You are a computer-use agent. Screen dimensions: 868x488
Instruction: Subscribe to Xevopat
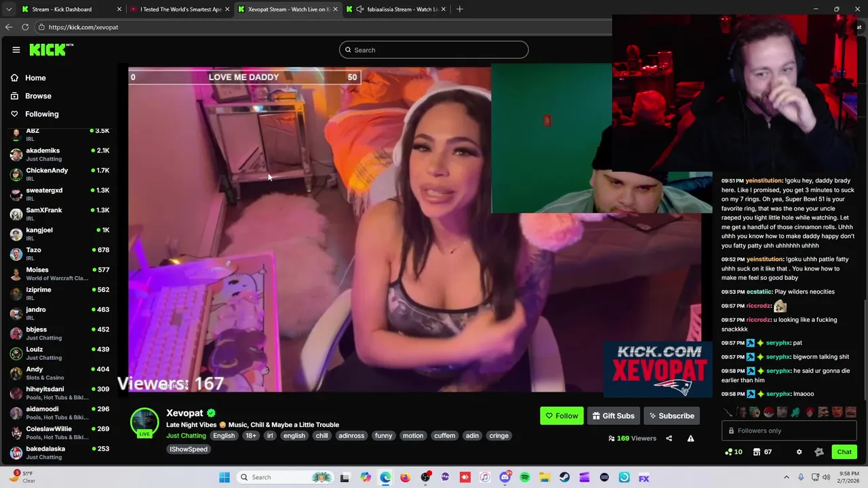pos(671,415)
